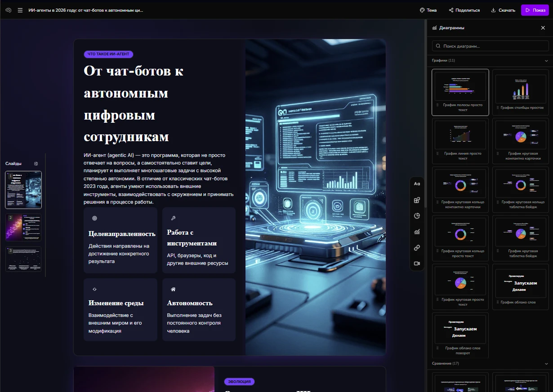Viewport: 553px width, 392px height.
Task: Start the slideshow with Показ button
Action: point(535,10)
